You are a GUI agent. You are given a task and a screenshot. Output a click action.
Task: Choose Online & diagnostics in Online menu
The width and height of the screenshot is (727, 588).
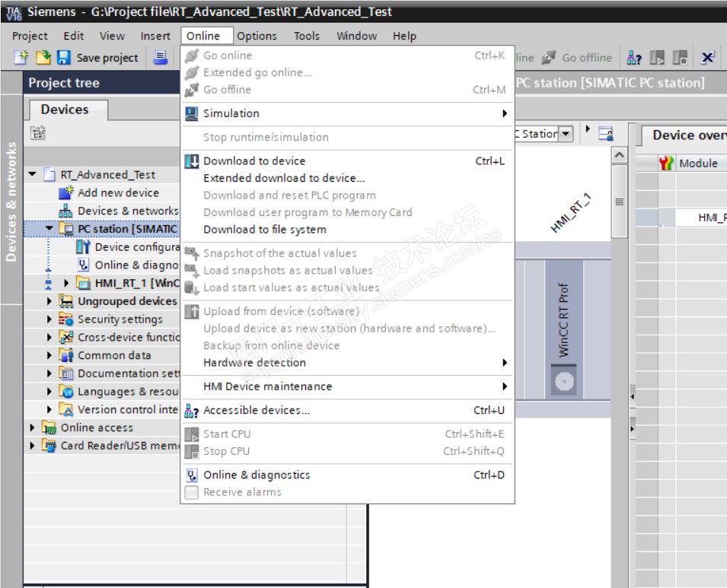[x=347, y=475]
